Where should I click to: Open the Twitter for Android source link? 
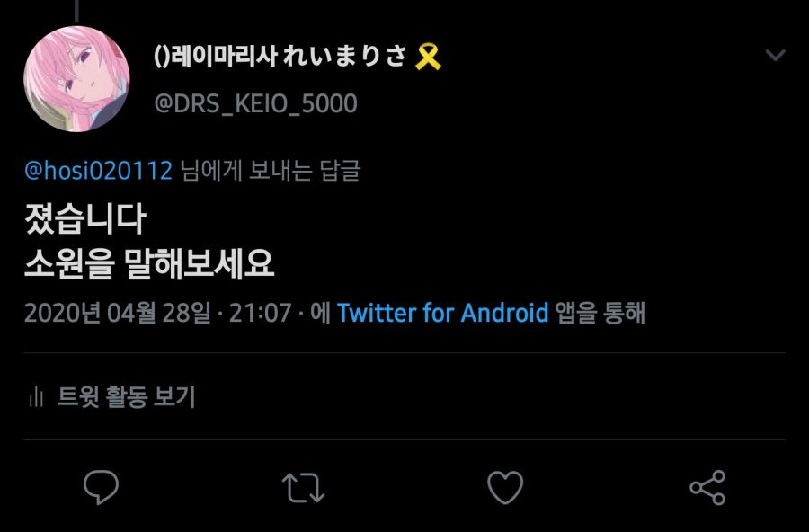click(x=442, y=313)
